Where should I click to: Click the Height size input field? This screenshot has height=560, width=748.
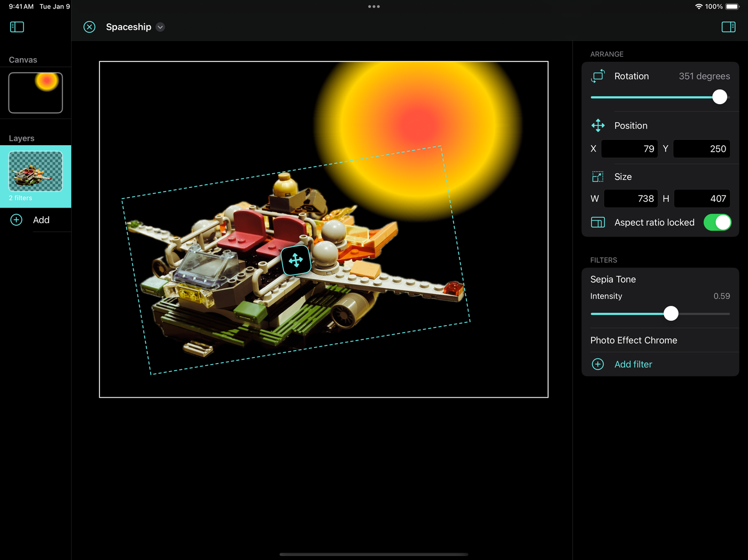702,199
